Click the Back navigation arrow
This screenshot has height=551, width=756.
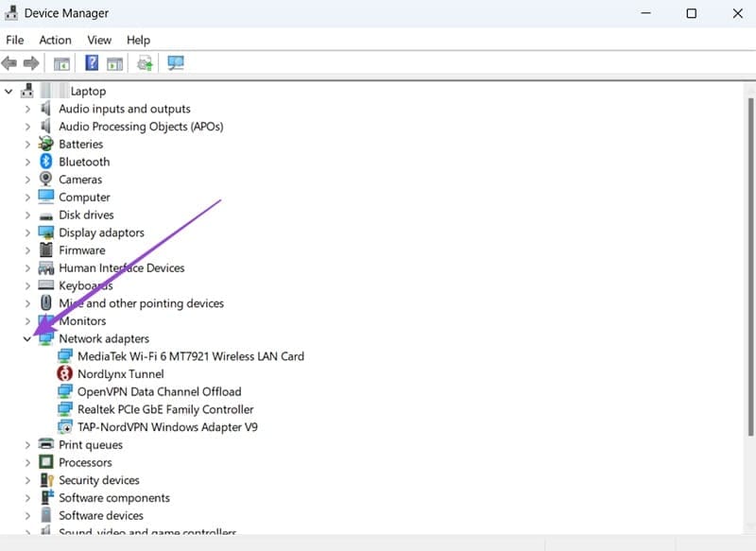[x=9, y=62]
